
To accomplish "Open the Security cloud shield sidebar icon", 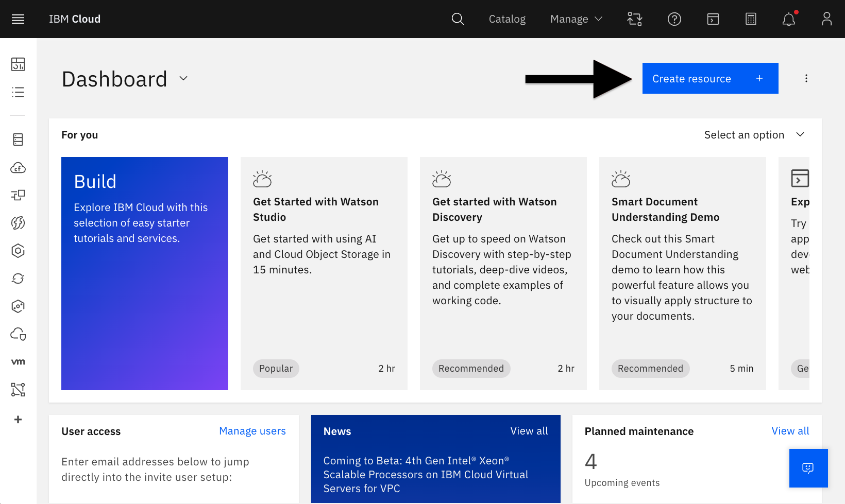I will click(18, 334).
